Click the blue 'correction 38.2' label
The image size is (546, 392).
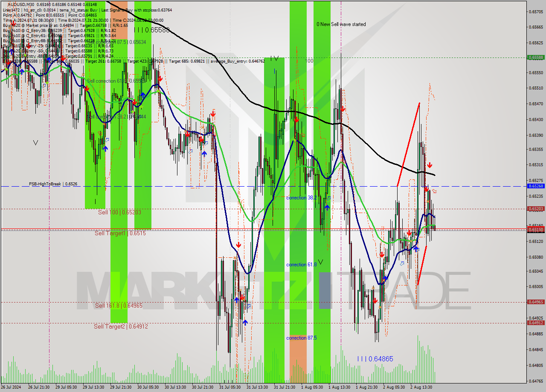pos(302,198)
